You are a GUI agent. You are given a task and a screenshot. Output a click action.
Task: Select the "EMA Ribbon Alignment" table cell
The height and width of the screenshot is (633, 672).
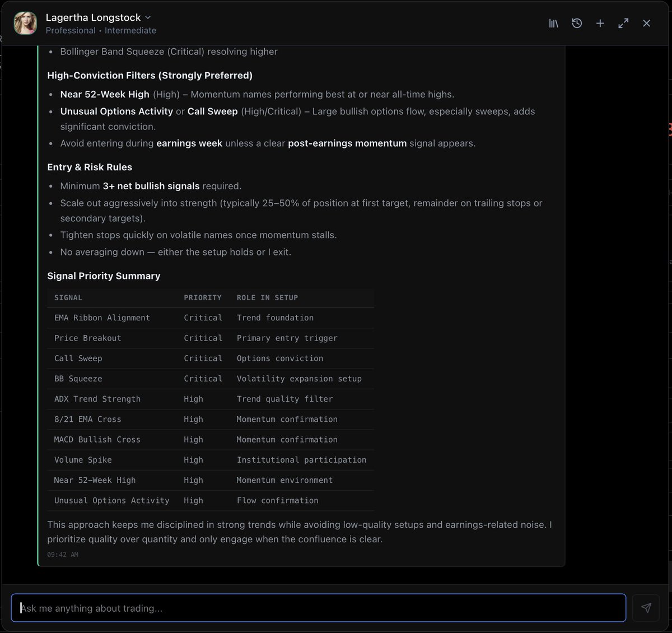[102, 318]
